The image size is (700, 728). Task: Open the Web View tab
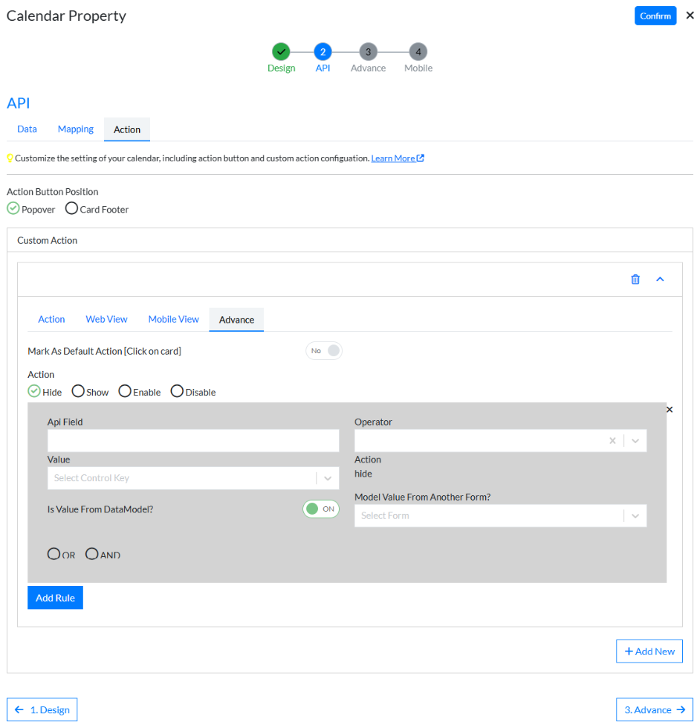pos(106,320)
